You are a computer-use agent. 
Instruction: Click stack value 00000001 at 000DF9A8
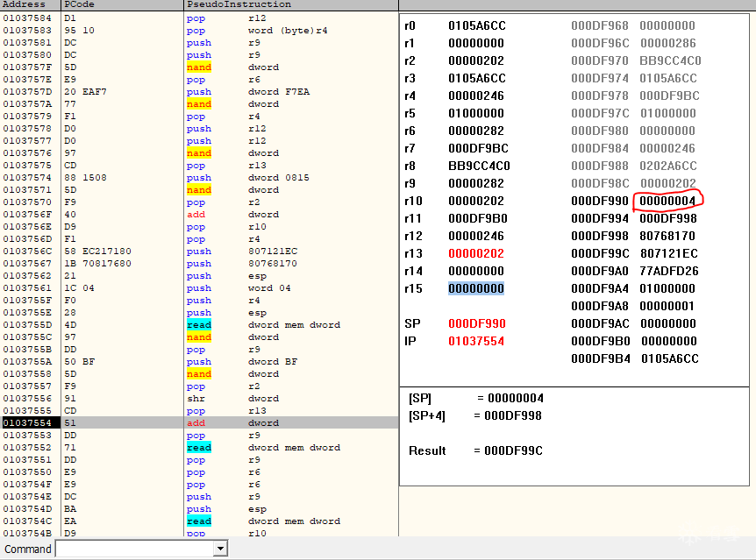667,306
